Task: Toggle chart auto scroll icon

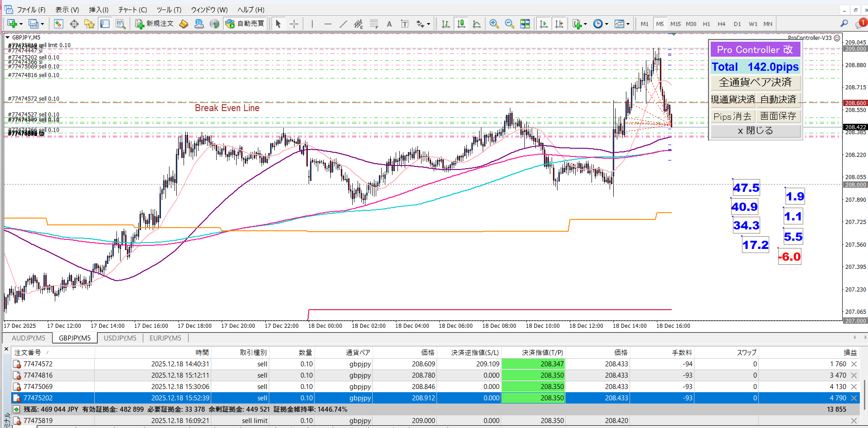Action: (x=543, y=24)
